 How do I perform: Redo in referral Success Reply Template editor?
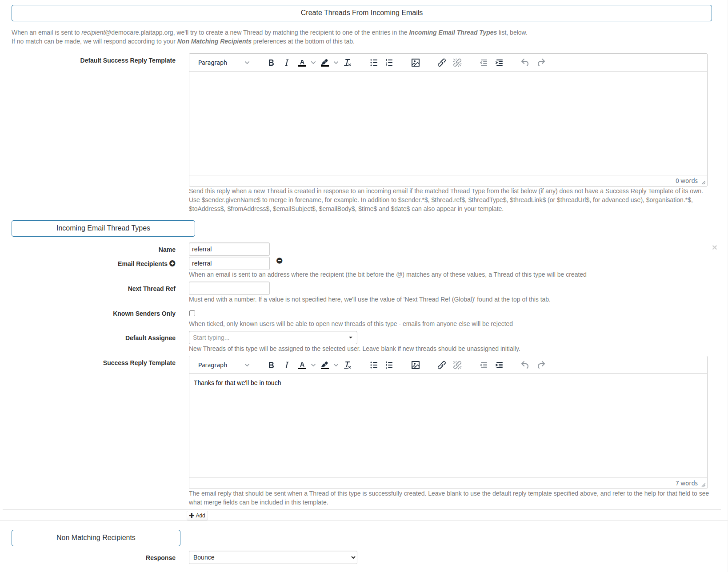(541, 365)
